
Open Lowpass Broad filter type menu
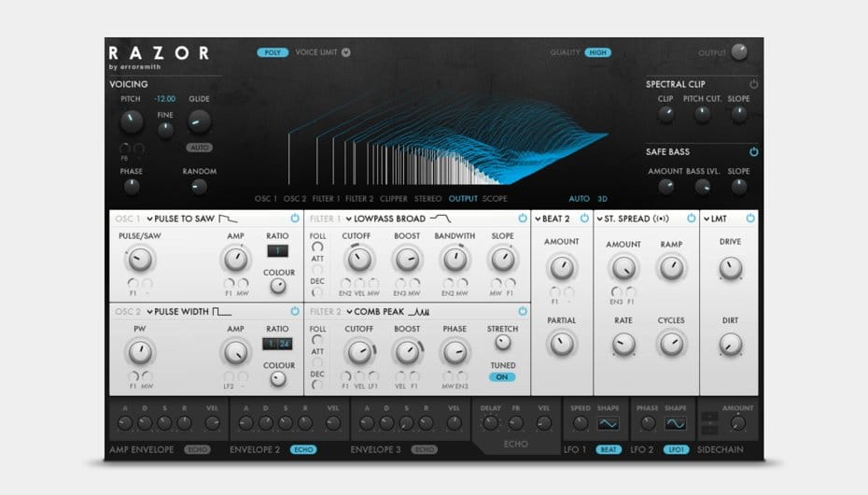point(388,219)
